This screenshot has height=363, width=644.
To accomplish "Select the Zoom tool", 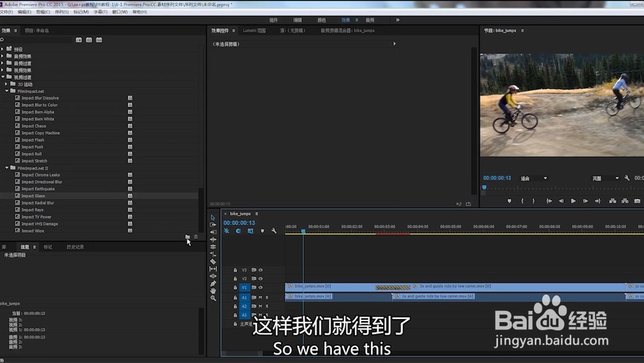I will pyautogui.click(x=213, y=299).
